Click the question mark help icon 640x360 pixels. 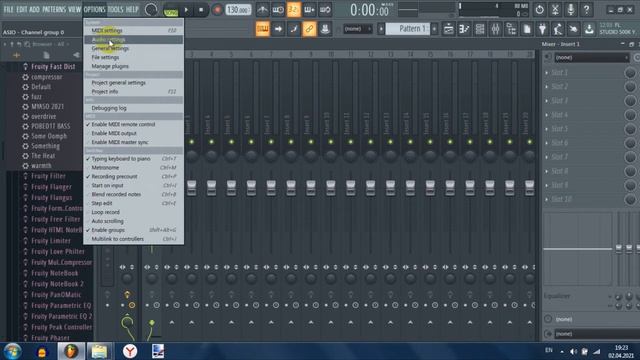tap(587, 9)
